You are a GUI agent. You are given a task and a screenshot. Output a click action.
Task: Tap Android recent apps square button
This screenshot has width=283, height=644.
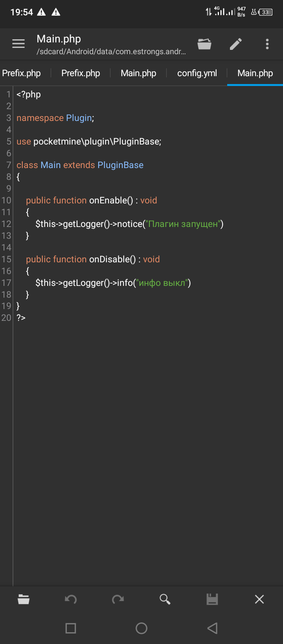pyautogui.click(x=71, y=628)
